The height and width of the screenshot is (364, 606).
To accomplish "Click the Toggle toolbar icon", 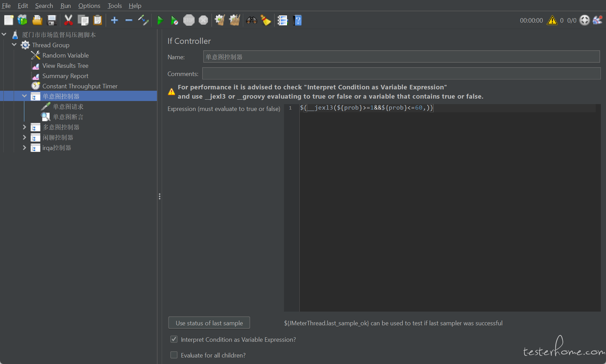I will tap(143, 21).
